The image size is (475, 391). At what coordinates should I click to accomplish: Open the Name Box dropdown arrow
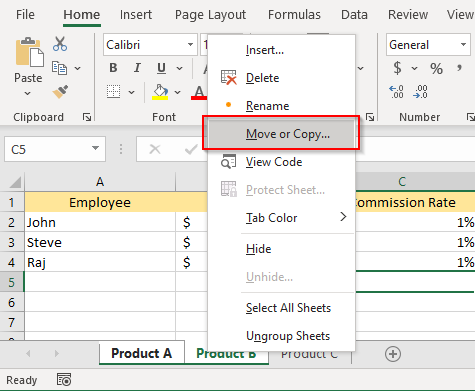[95, 148]
